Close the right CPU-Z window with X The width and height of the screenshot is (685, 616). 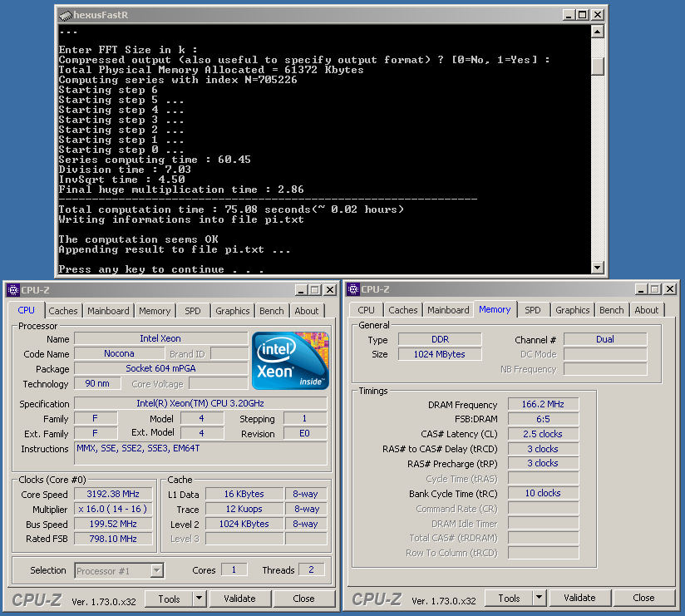coord(670,289)
